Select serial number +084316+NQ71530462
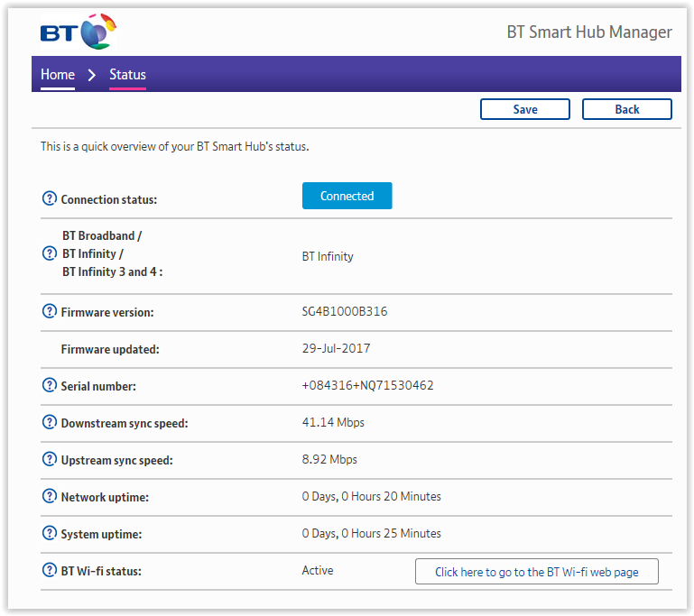694x616 pixels. (368, 385)
